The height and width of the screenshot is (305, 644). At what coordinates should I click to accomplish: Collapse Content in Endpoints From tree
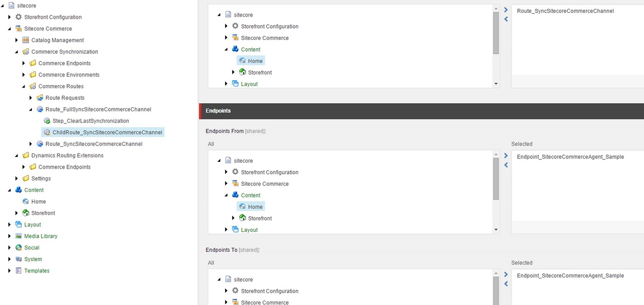pos(226,195)
